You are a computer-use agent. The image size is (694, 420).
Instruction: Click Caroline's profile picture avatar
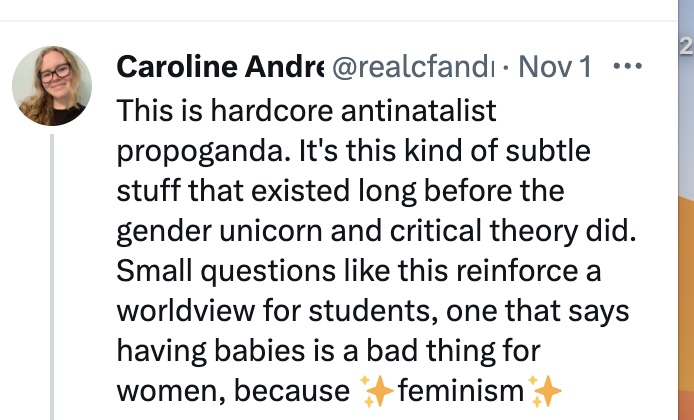52,86
